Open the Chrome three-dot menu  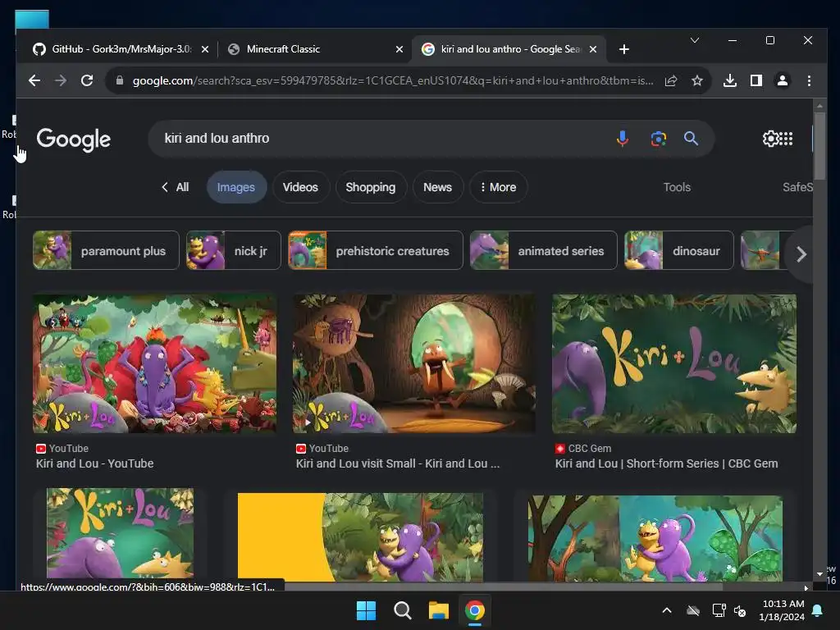(x=809, y=81)
